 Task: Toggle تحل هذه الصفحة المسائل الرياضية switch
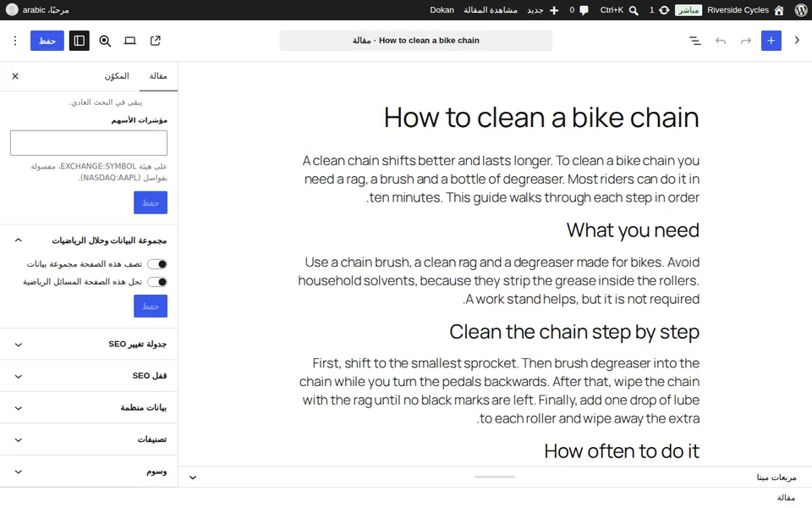tap(157, 282)
